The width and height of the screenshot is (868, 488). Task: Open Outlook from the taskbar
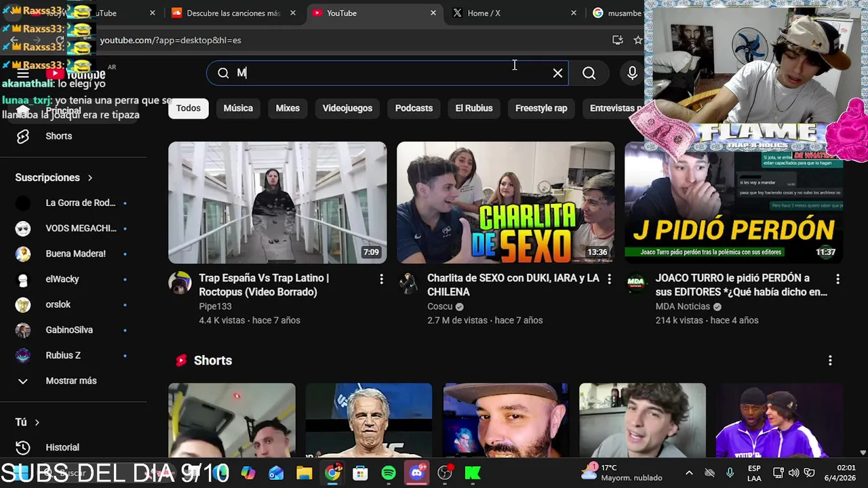(x=276, y=473)
